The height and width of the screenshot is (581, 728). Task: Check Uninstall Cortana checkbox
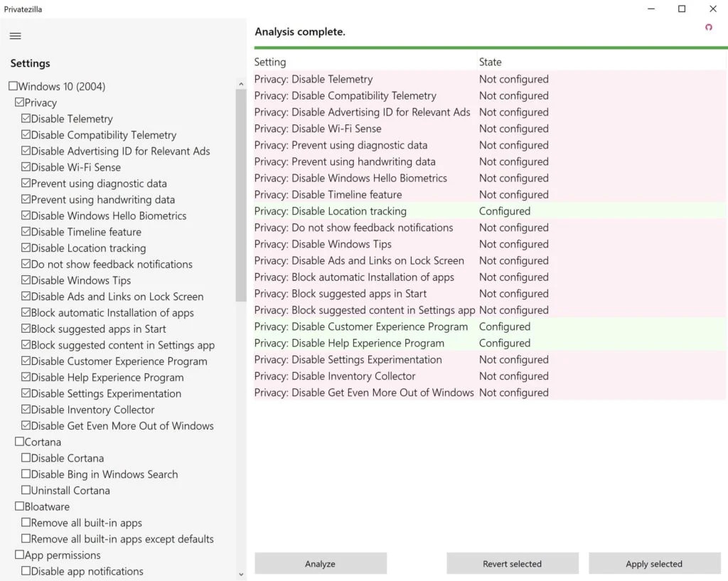pos(26,490)
